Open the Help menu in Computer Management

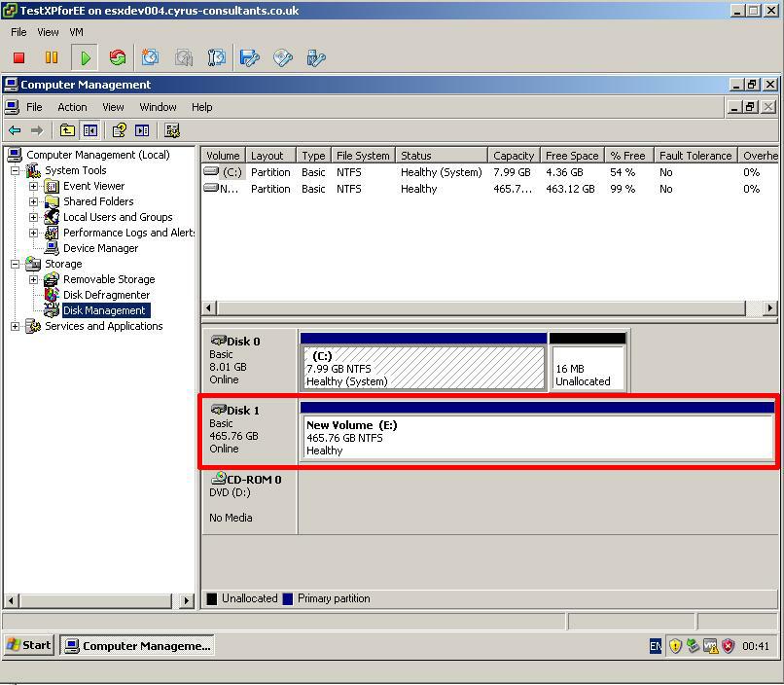coord(202,107)
